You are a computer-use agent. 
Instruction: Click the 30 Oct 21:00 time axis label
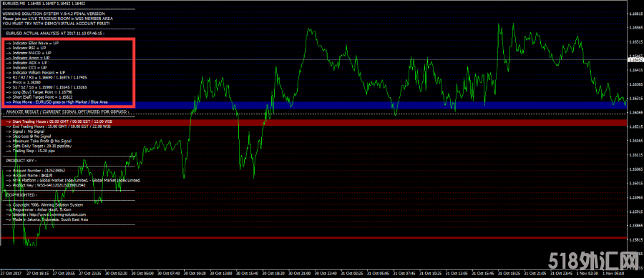click(x=298, y=273)
